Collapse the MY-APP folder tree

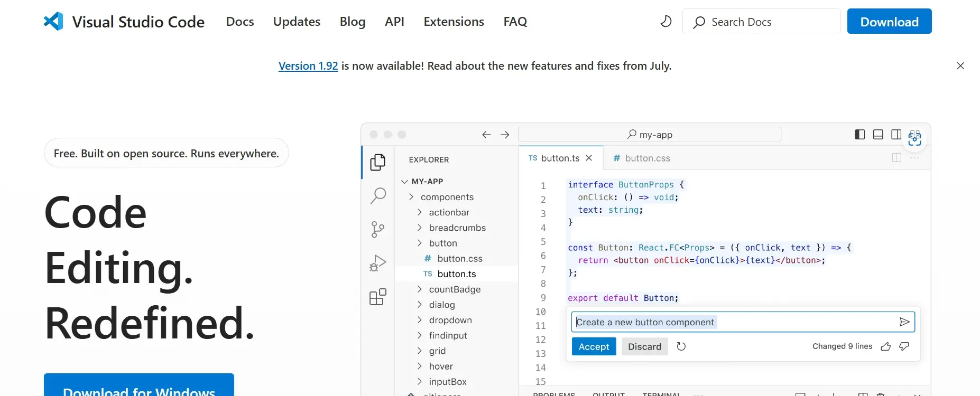pos(405,182)
